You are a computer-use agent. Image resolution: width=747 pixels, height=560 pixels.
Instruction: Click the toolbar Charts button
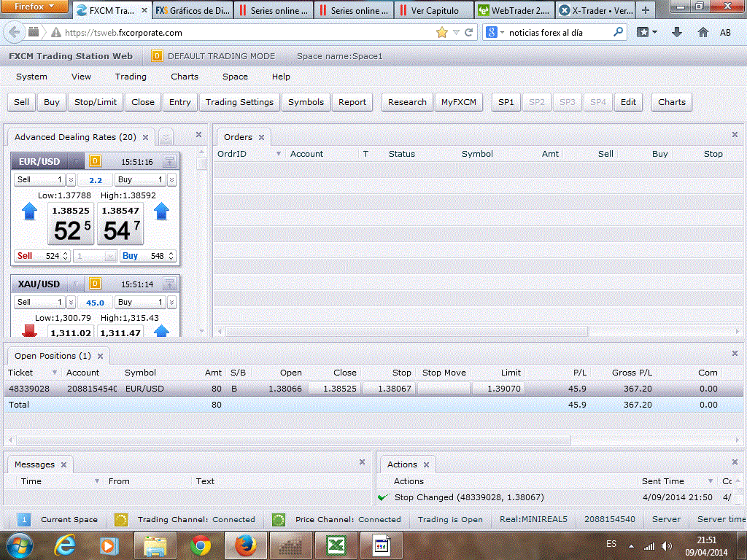coord(672,102)
